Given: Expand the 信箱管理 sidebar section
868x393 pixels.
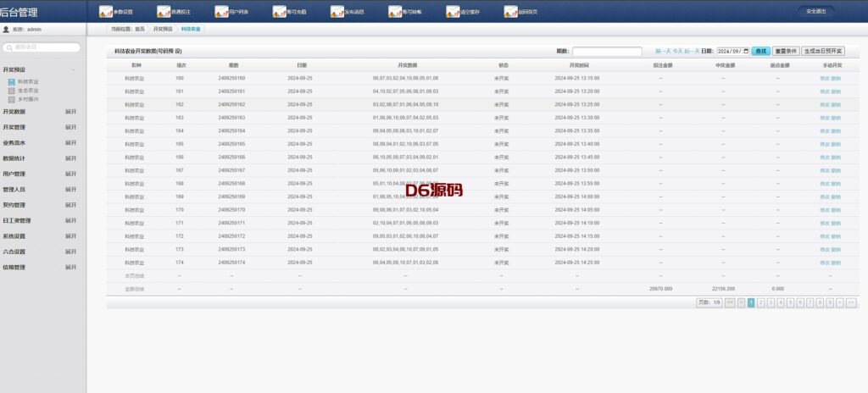Looking at the screenshot, I should [71, 267].
